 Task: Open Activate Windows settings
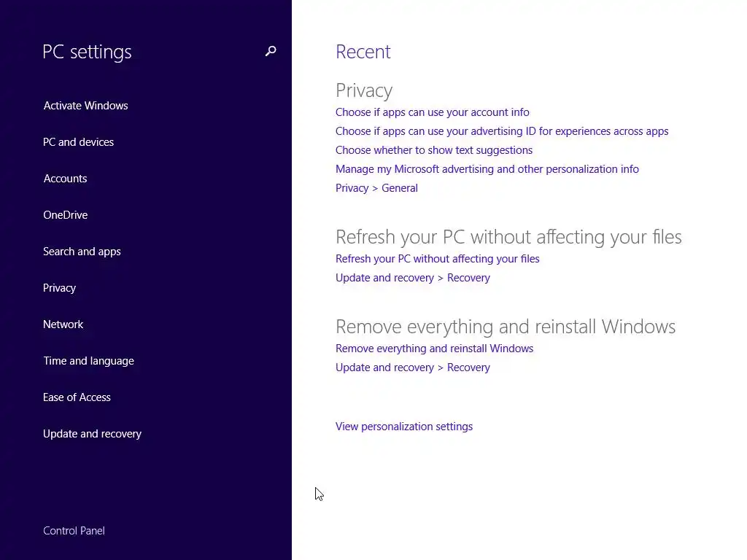click(x=85, y=106)
